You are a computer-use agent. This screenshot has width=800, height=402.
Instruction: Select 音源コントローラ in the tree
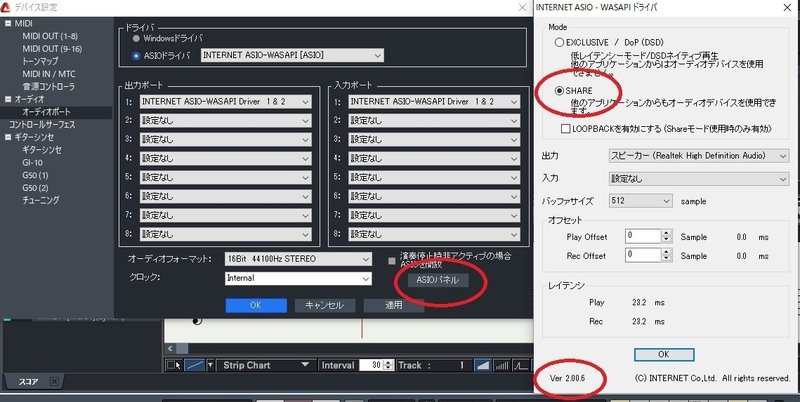pos(48,87)
